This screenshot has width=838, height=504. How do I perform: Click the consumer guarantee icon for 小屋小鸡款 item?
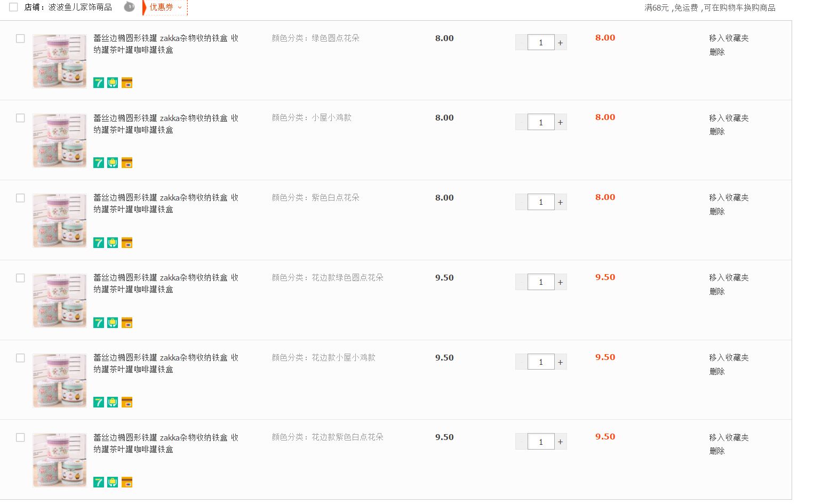[113, 163]
